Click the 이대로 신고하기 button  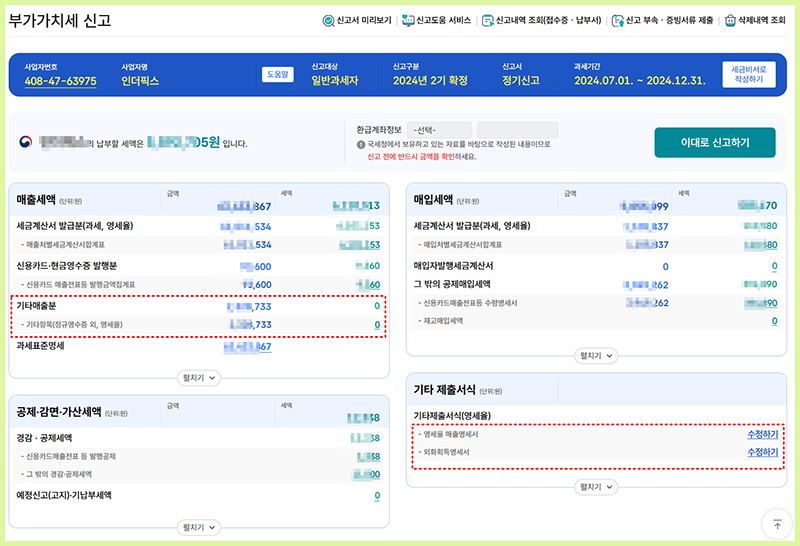tap(714, 142)
